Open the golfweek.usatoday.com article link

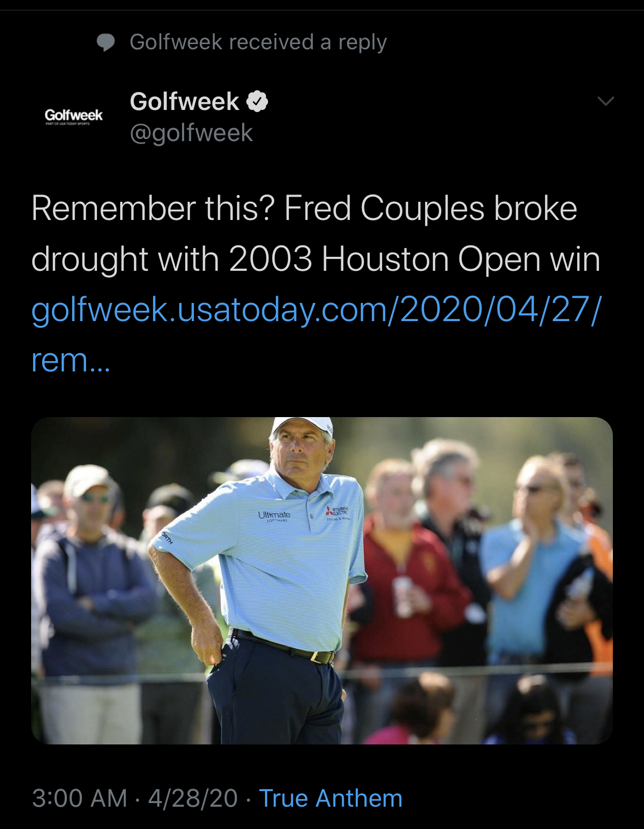click(316, 310)
